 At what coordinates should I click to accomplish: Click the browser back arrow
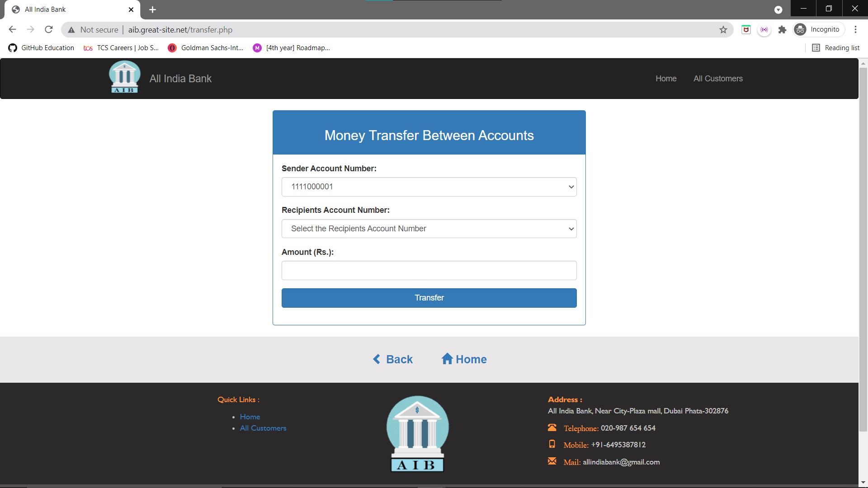[12, 29]
